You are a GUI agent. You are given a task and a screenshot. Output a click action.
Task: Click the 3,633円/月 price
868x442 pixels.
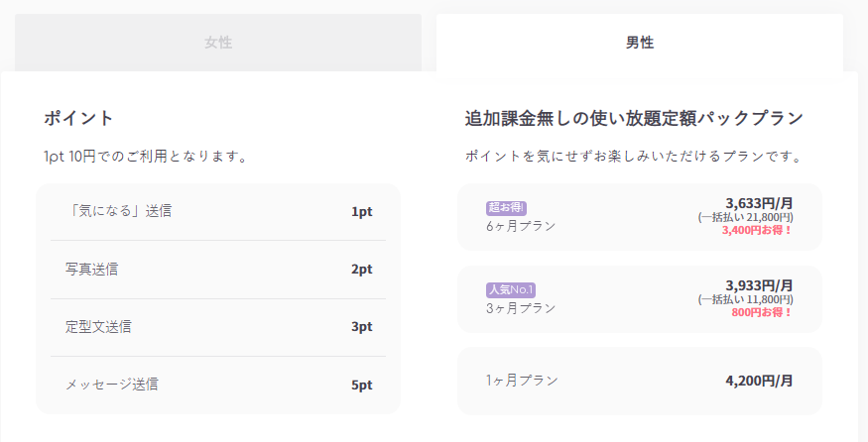(x=759, y=203)
